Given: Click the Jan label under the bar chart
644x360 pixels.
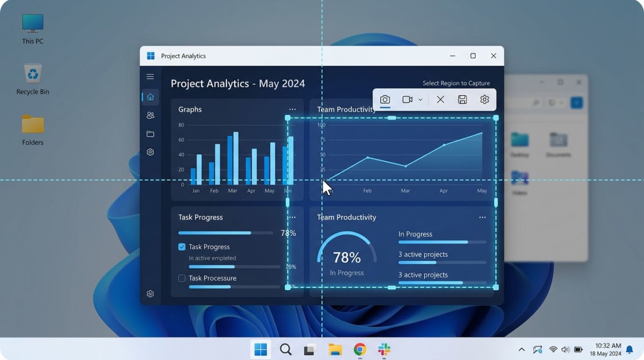Looking at the screenshot, I should (196, 191).
